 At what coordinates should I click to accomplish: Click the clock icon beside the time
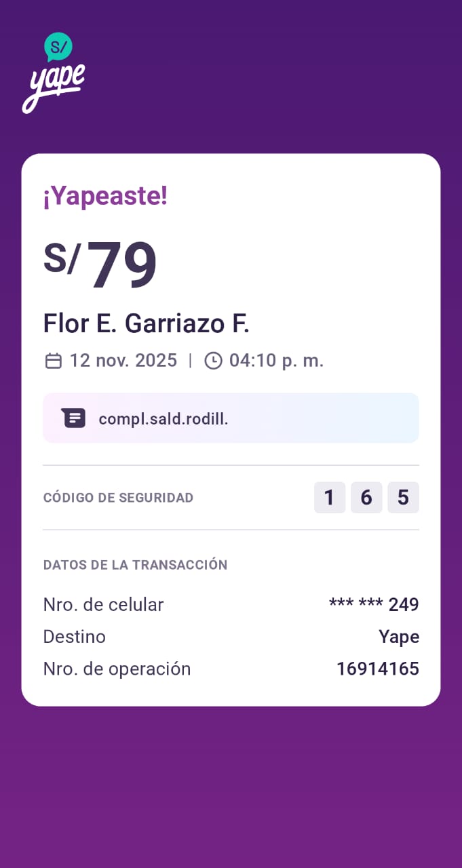(x=213, y=361)
